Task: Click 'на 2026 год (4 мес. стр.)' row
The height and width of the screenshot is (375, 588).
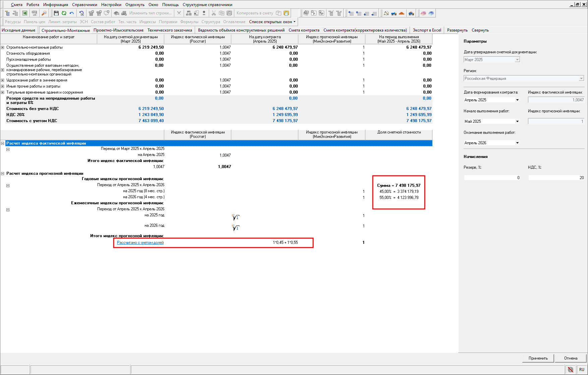Action: pos(144,197)
